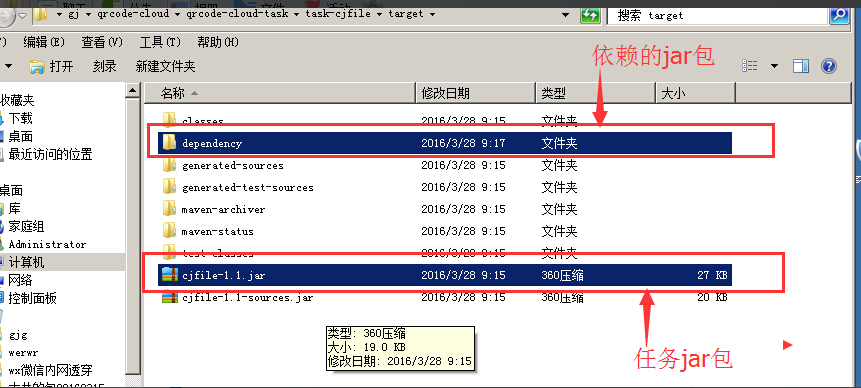
Task: Open the 帮助(H) menu
Action: pyautogui.click(x=218, y=42)
